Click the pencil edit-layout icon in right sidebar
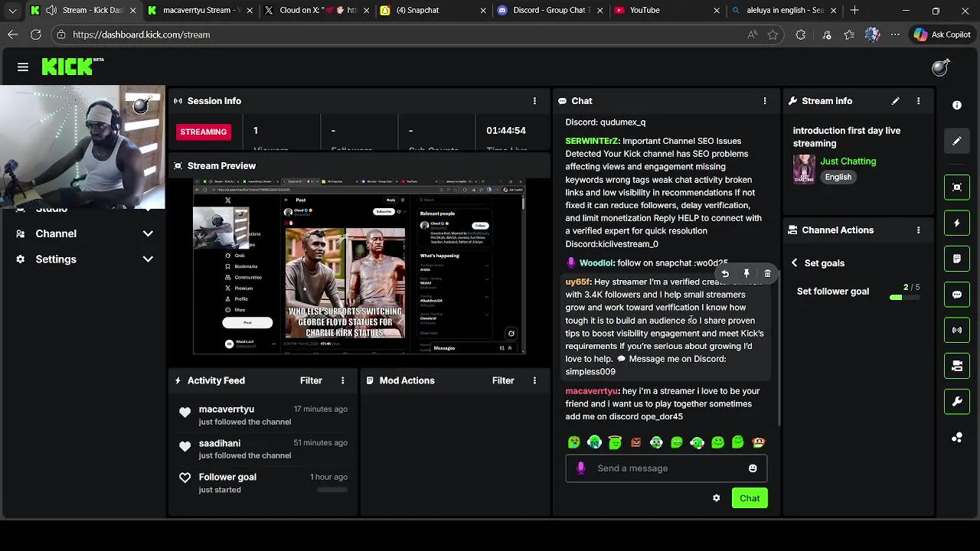Viewport: 980px width, 551px height. click(957, 142)
